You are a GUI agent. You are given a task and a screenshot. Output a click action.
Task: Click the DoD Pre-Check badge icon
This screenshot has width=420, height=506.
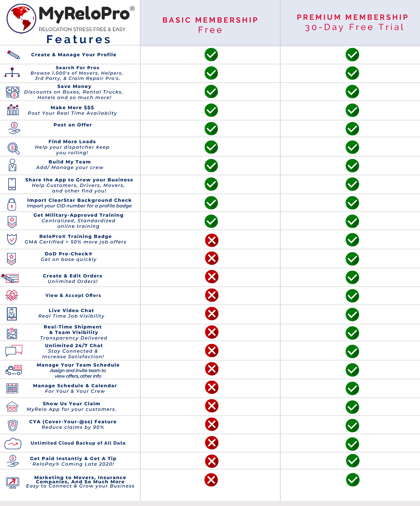pyautogui.click(x=11, y=258)
